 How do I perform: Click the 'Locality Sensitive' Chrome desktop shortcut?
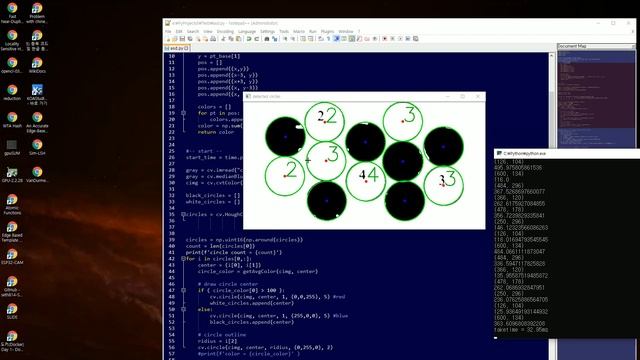12,40
